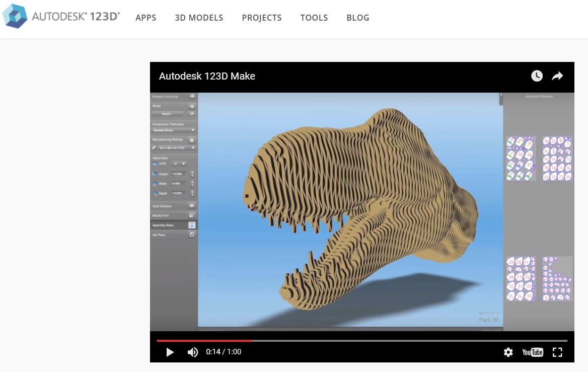Click the 0:14 / 1:00 time display
Viewport: 588px width, 372px height.
coord(224,352)
